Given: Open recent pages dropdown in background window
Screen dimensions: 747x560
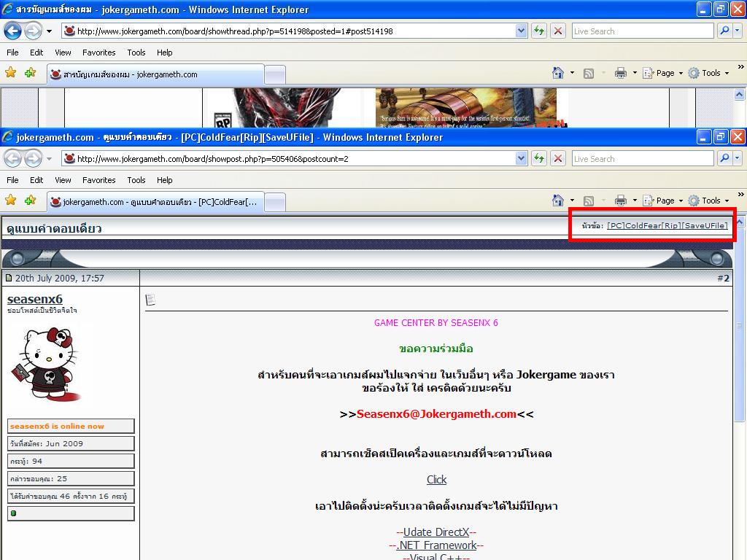Looking at the screenshot, I should (x=49, y=31).
